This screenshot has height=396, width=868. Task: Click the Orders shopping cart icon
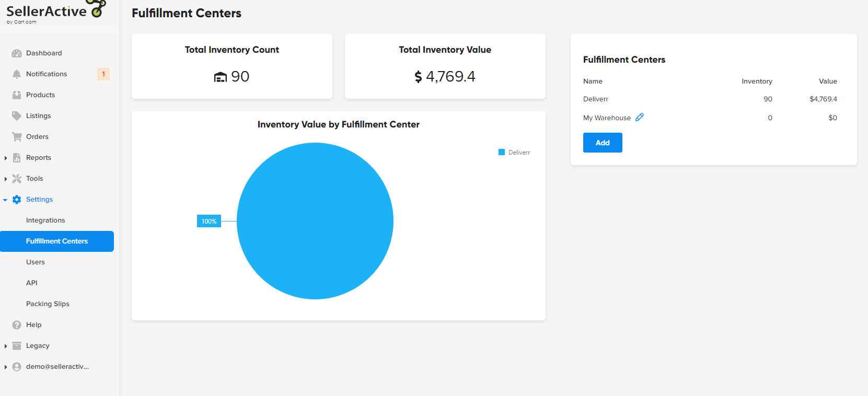click(x=17, y=137)
